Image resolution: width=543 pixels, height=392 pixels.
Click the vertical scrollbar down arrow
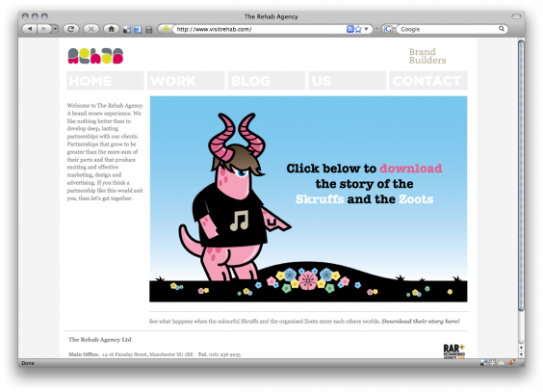pos(521,354)
